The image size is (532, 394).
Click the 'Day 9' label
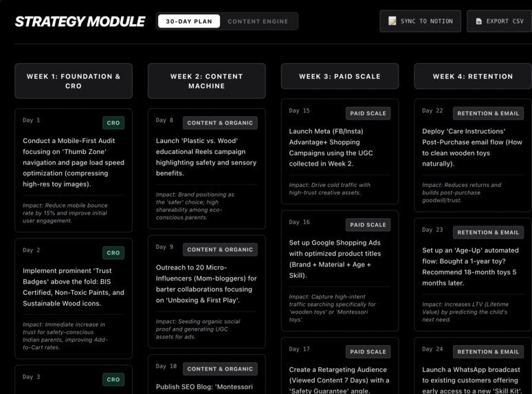pos(164,247)
